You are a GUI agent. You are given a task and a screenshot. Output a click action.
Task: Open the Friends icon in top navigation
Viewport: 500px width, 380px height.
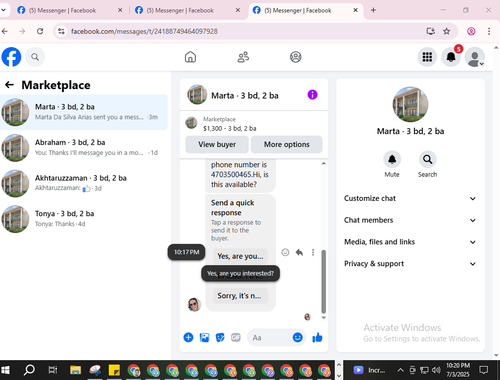tap(243, 57)
